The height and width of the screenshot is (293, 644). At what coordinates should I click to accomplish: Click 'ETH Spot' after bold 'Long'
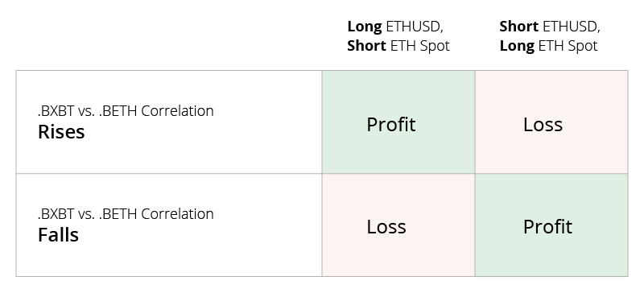[x=568, y=46]
